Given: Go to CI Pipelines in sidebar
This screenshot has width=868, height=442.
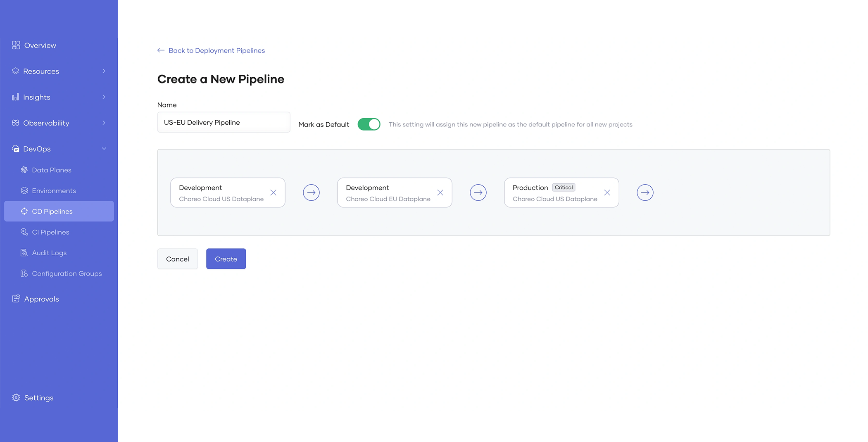Looking at the screenshot, I should tap(50, 232).
